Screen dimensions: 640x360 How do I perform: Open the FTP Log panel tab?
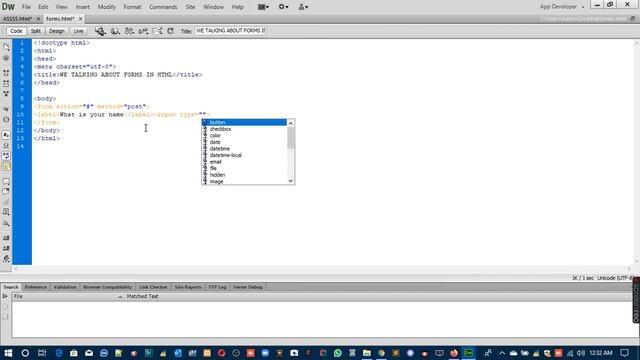[217, 287]
